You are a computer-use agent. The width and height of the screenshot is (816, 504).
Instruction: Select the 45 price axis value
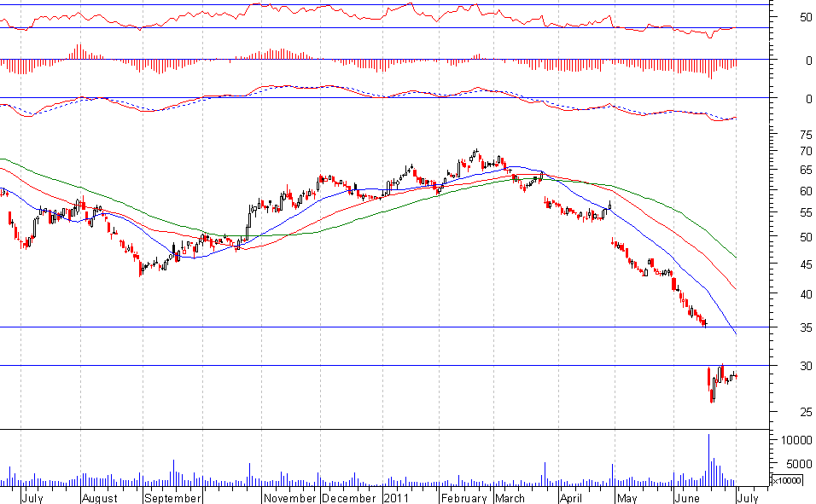[x=806, y=264]
